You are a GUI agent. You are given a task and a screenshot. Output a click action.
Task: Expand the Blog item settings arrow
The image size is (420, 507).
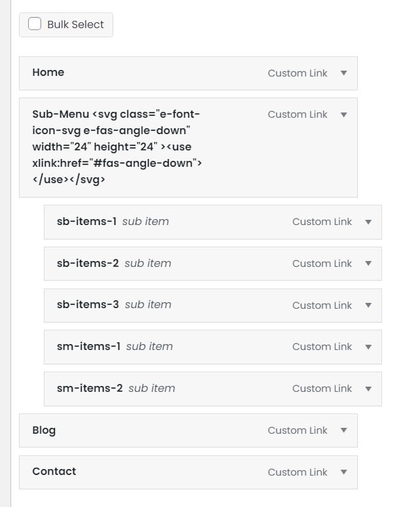(x=344, y=430)
